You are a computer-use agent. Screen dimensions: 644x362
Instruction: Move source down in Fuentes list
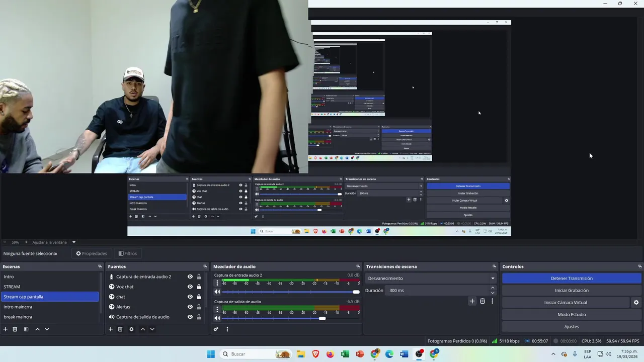pyautogui.click(x=152, y=329)
